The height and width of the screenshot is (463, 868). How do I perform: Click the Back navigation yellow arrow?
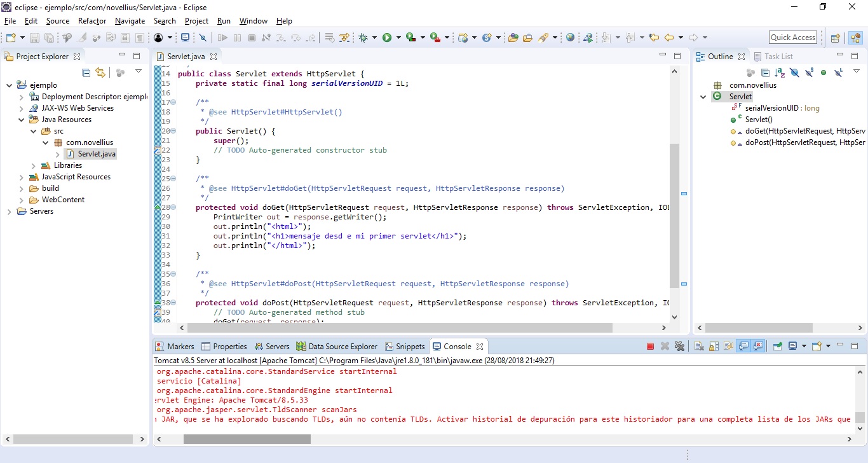(x=668, y=38)
